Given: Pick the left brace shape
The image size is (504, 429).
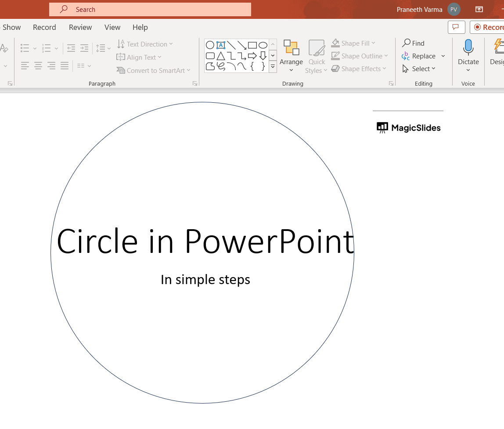Looking at the screenshot, I should (x=252, y=67).
